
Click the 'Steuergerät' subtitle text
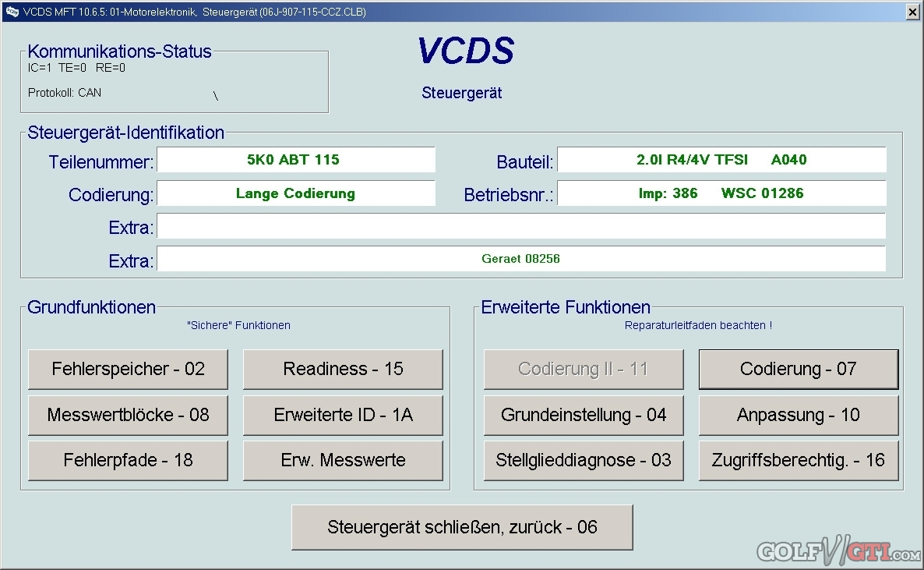[462, 93]
